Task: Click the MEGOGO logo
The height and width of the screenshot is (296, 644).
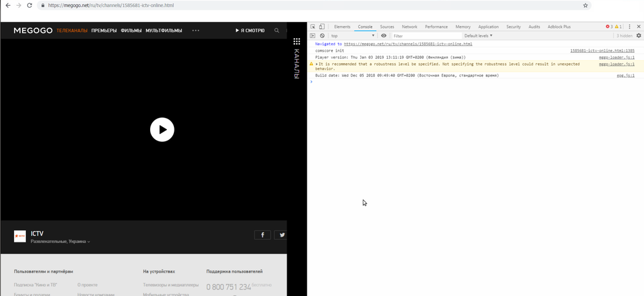Action: [x=33, y=30]
